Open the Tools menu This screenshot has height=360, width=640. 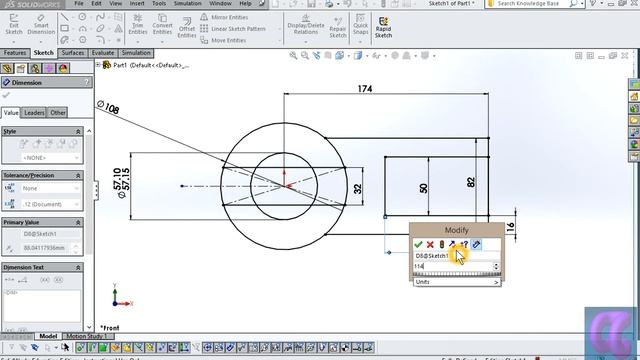(x=159, y=3)
